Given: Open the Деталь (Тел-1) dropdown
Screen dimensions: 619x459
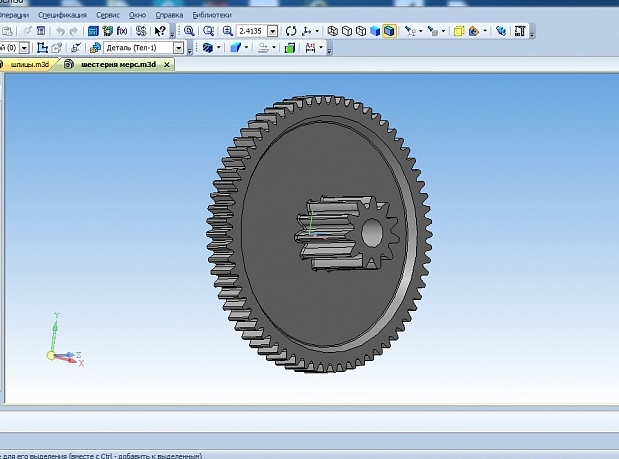Looking at the screenshot, I should point(179,47).
